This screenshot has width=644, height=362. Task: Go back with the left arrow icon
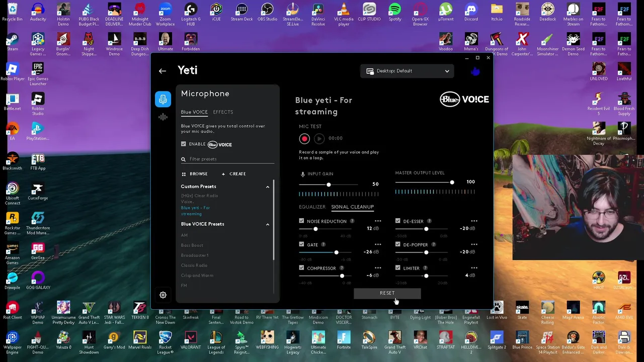pyautogui.click(x=163, y=71)
